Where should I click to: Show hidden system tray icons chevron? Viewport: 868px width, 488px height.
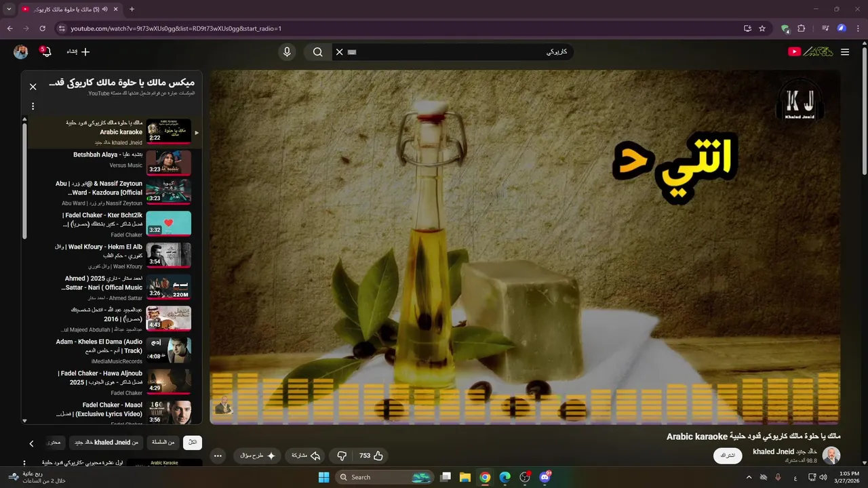[749, 477]
